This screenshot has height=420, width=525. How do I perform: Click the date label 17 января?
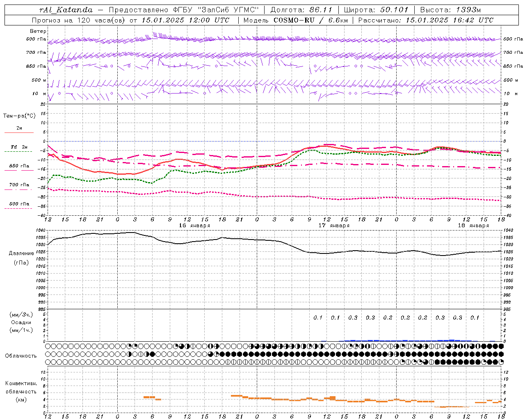pos(334,226)
